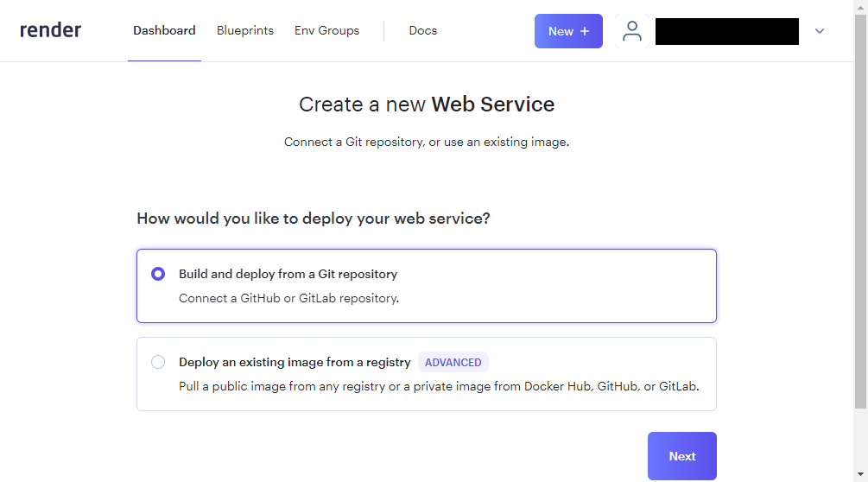The width and height of the screenshot is (868, 482).
Task: Click the render logo
Action: 50,30
